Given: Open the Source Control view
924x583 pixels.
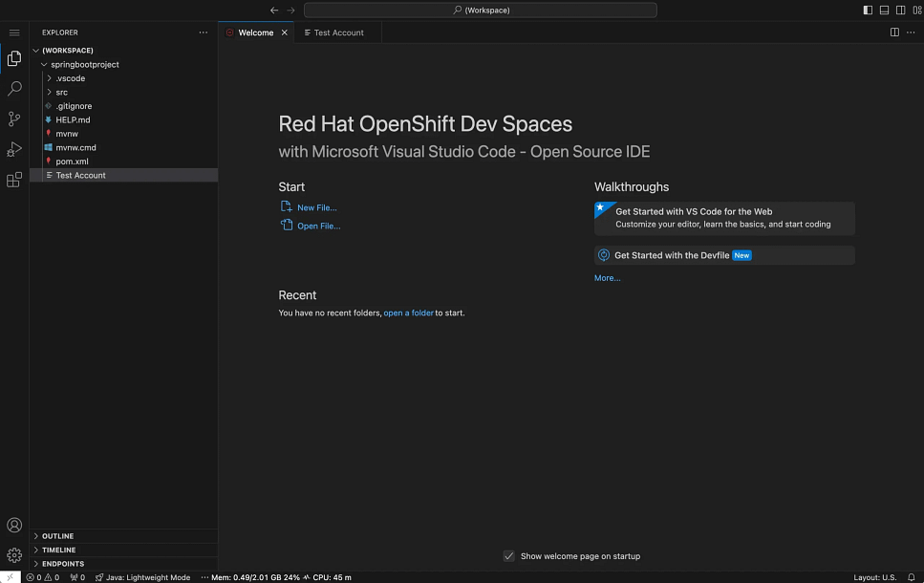Looking at the screenshot, I should tap(14, 119).
